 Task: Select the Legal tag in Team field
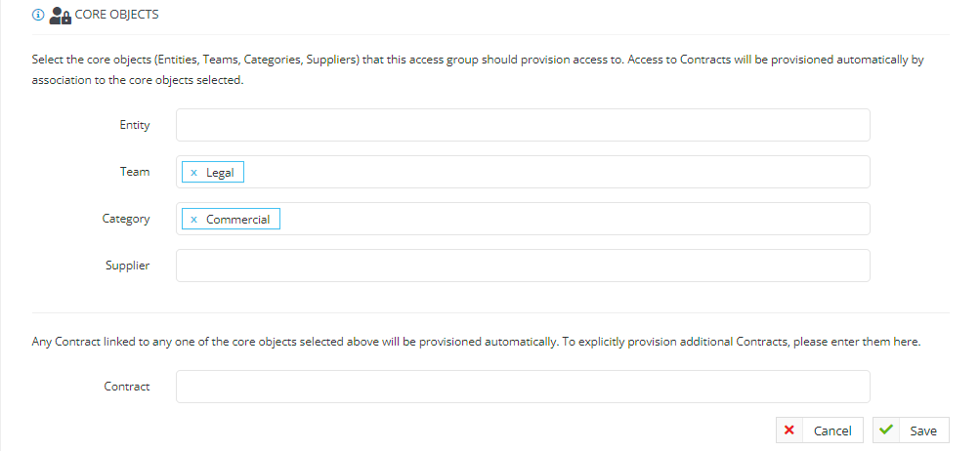220,173
